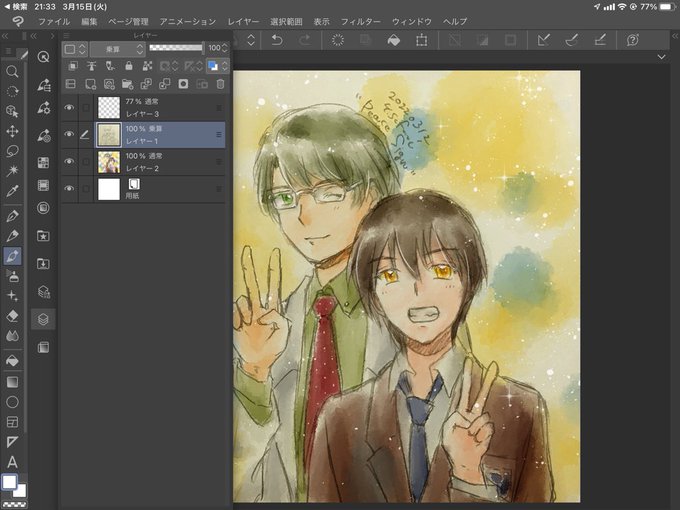The image size is (680, 510).
Task: Click the command bar up-down stepper arrows
Action: pos(251,40)
